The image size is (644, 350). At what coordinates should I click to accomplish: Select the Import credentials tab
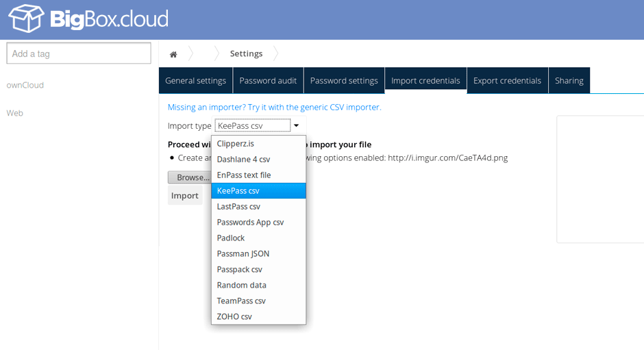click(x=425, y=81)
